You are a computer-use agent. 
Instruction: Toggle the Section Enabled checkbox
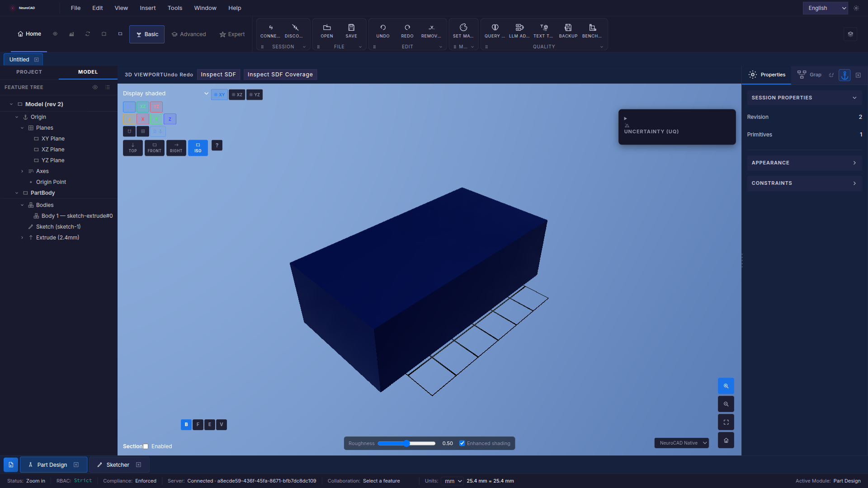(x=146, y=446)
